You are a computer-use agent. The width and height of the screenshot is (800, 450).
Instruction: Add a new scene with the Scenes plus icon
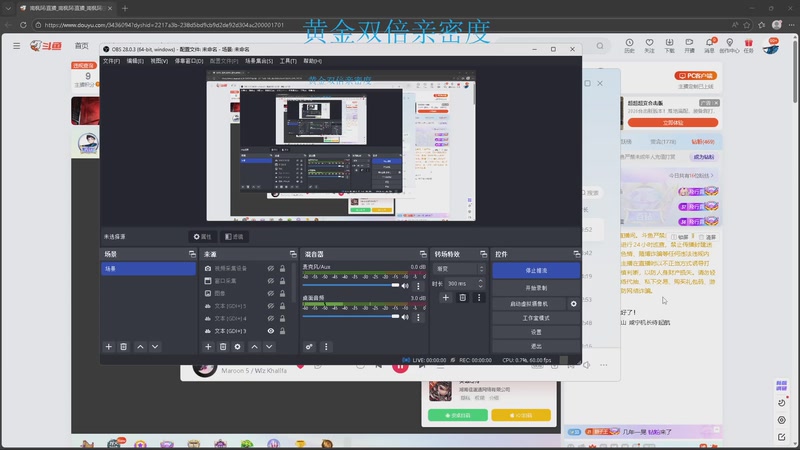tap(108, 347)
